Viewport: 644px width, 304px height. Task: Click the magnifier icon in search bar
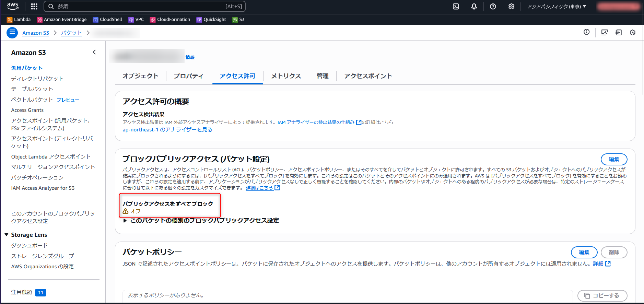click(51, 6)
